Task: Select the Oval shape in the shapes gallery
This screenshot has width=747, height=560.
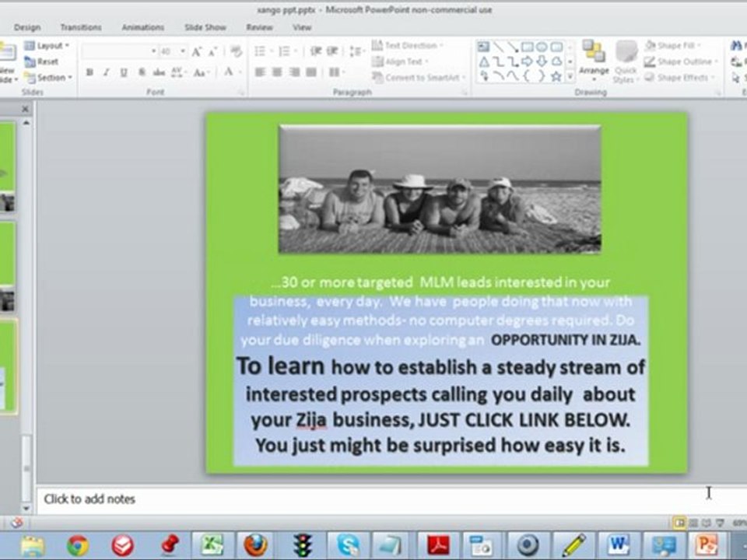Action: tap(542, 47)
